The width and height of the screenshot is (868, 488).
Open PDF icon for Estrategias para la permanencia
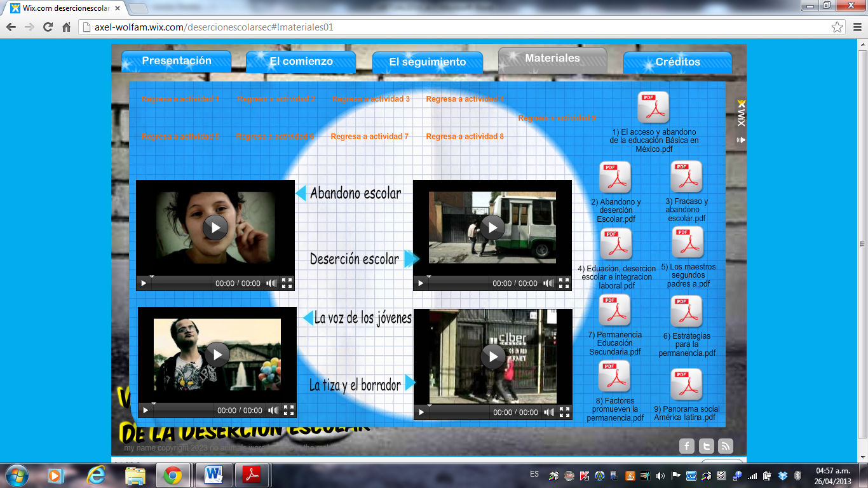coord(686,311)
